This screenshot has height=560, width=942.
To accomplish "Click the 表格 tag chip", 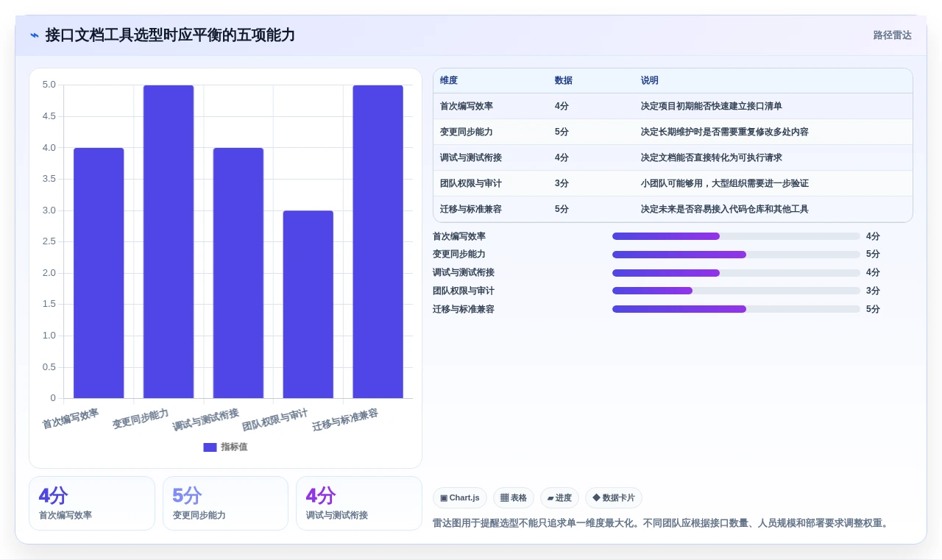I will [514, 498].
